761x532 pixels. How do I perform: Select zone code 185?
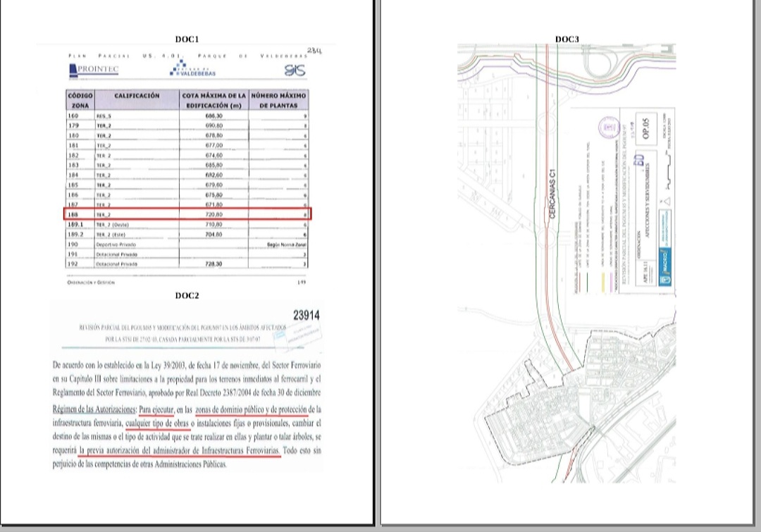[x=73, y=185]
